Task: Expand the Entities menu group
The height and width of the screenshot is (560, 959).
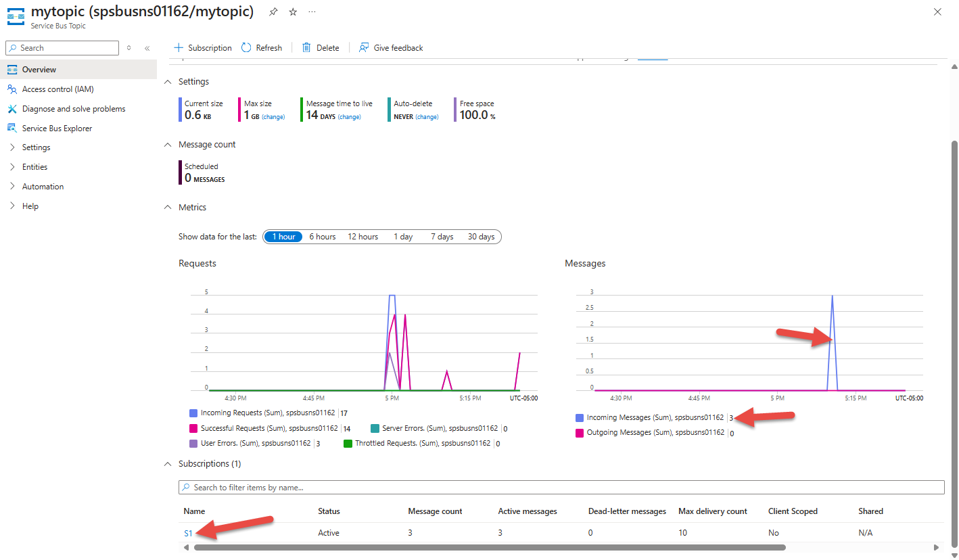Action: (12, 167)
